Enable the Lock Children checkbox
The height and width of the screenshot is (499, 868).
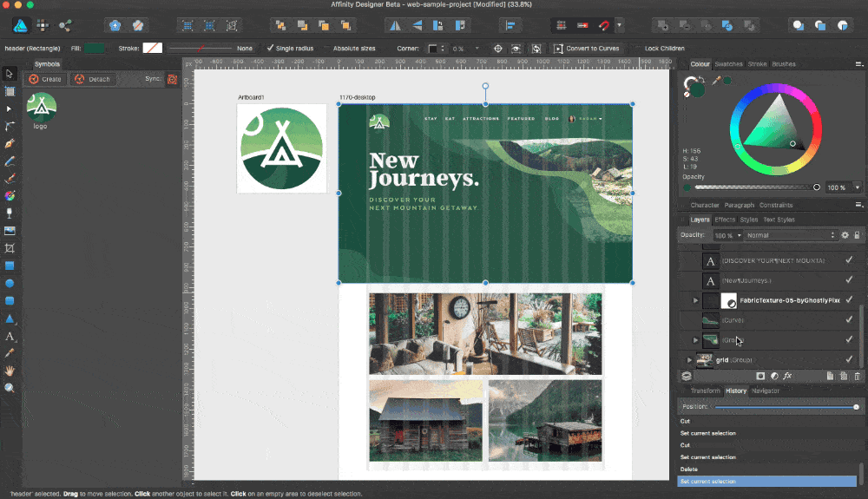point(638,49)
